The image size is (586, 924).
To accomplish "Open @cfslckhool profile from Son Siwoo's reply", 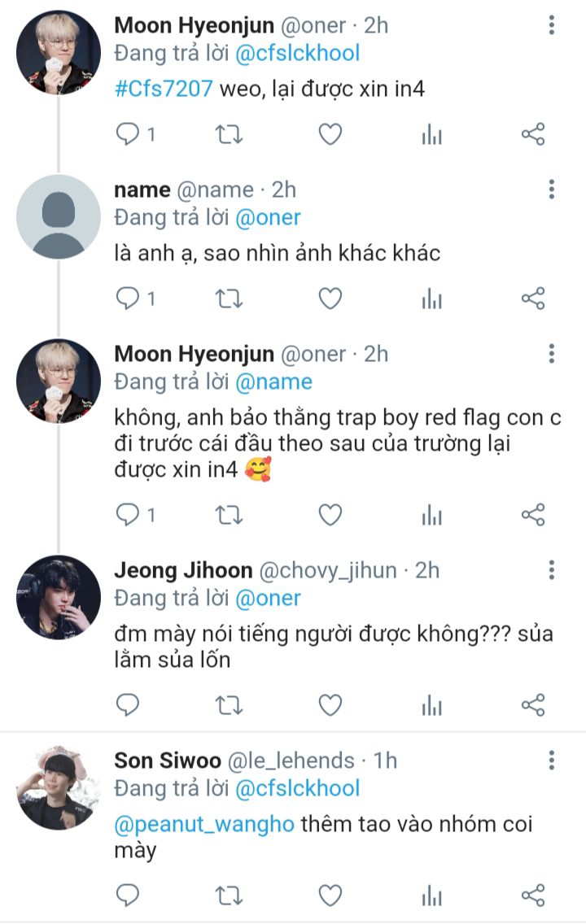I will (x=297, y=788).
